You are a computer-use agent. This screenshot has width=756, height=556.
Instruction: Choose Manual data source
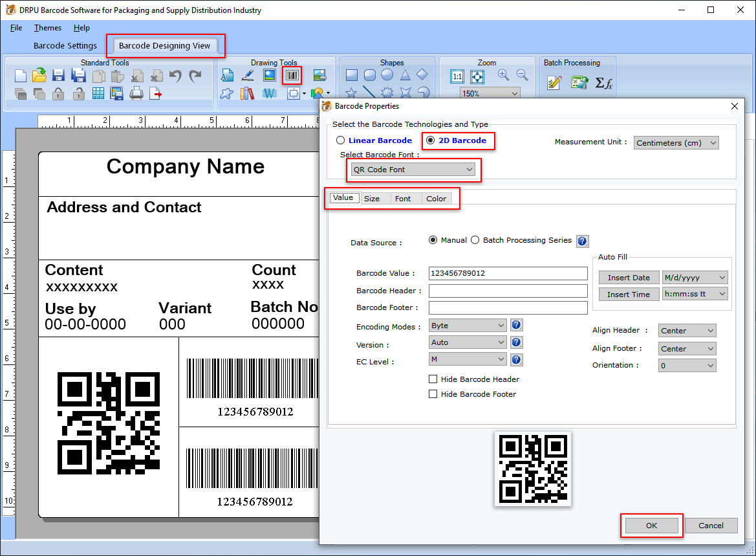tap(433, 240)
